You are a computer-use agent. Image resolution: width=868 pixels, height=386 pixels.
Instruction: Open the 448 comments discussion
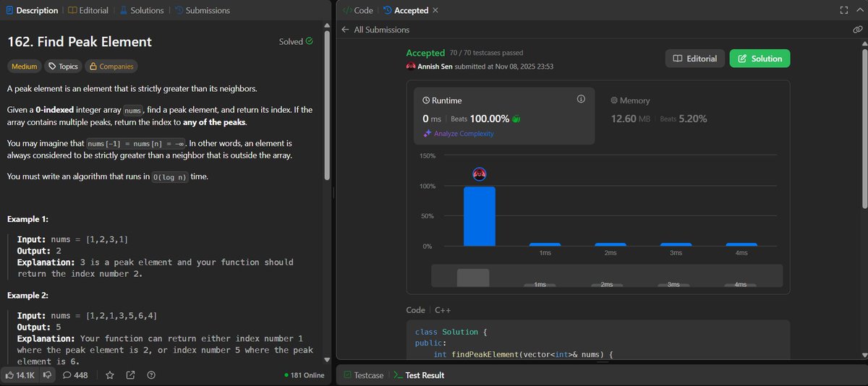click(75, 375)
